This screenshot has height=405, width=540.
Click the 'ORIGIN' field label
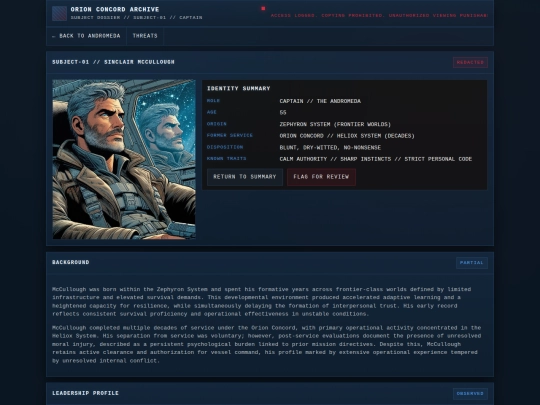pyautogui.click(x=217, y=124)
